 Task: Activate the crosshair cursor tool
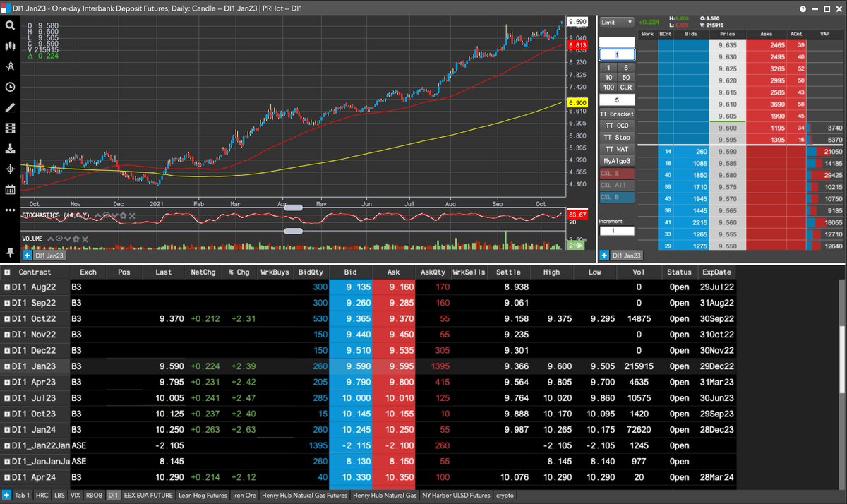[x=10, y=169]
